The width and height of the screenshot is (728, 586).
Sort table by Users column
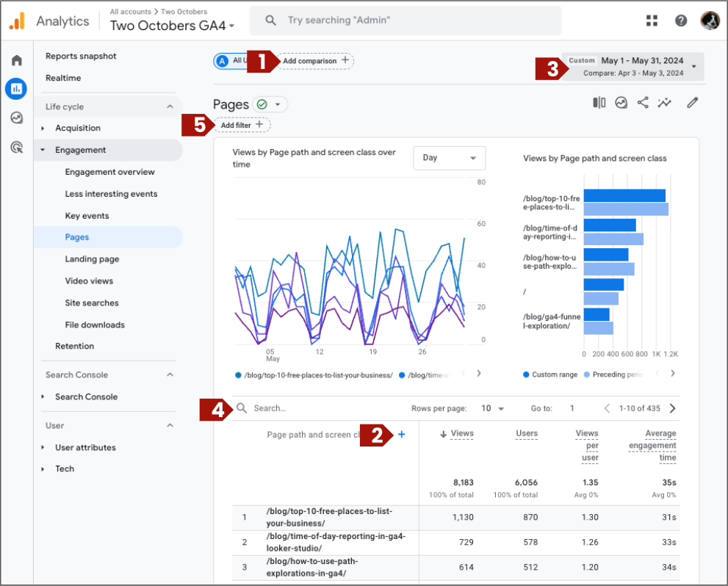tap(527, 433)
